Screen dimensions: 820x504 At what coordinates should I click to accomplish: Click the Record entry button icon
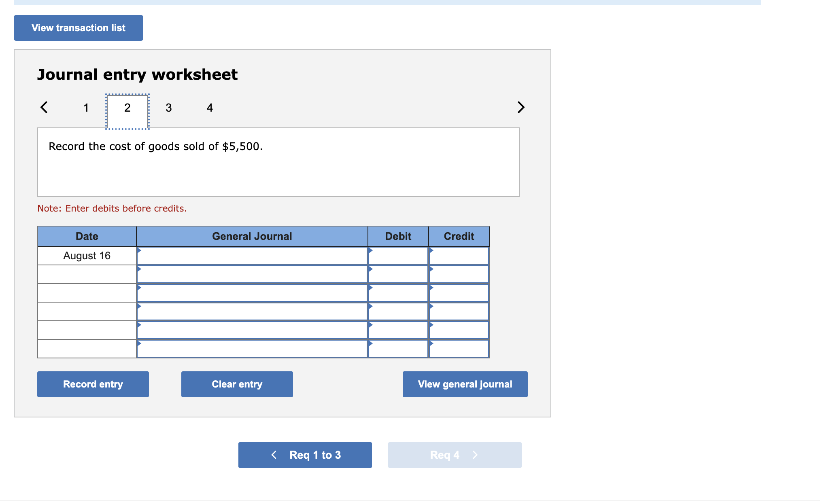point(93,385)
